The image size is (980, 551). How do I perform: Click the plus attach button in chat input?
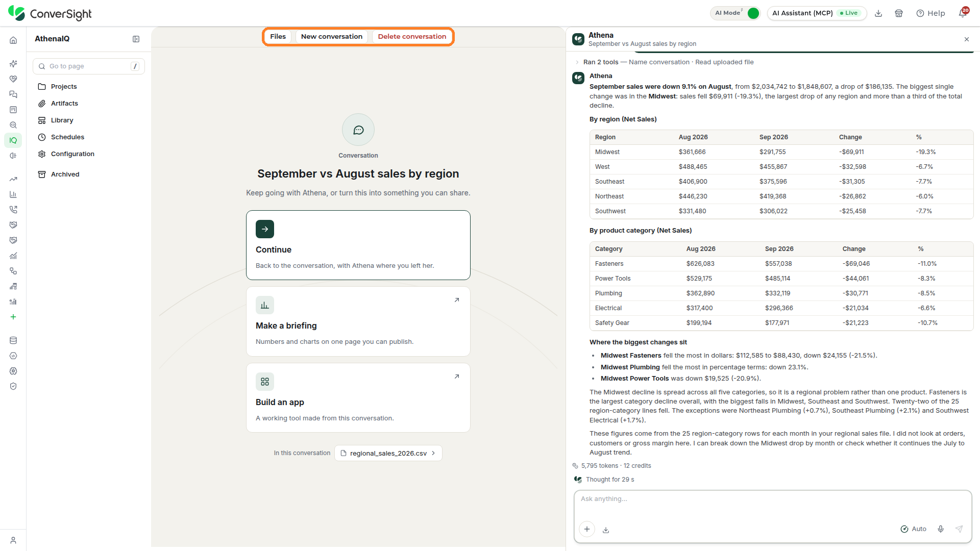[x=587, y=529]
